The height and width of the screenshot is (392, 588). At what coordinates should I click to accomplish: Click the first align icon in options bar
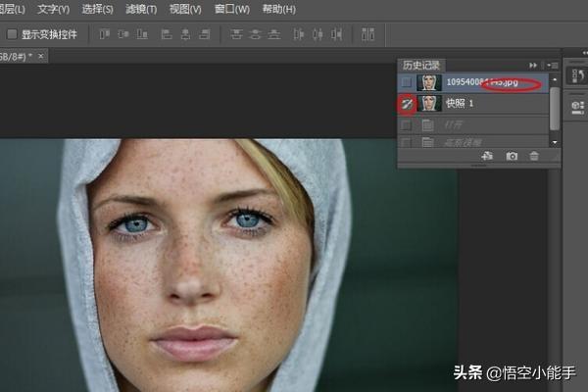click(x=103, y=34)
